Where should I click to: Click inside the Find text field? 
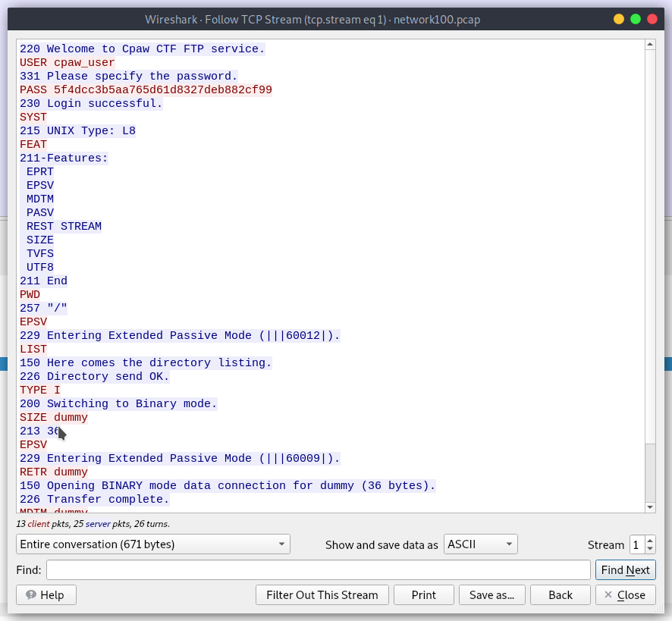point(319,569)
